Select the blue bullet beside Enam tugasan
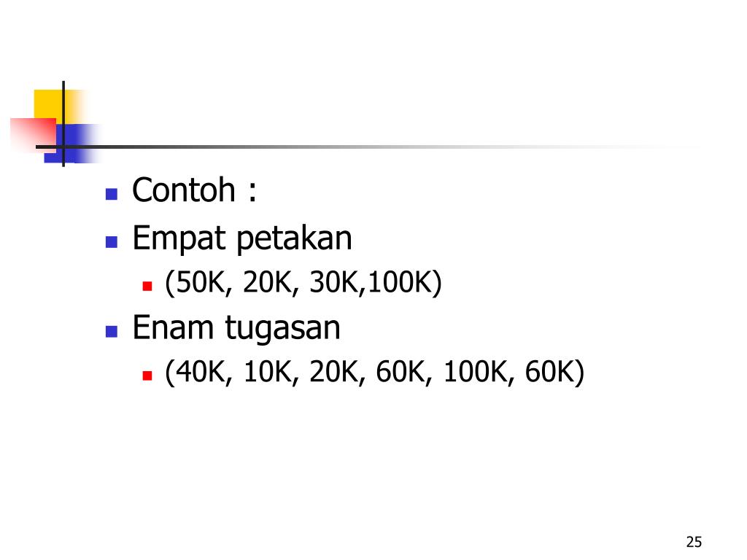 [x=112, y=332]
